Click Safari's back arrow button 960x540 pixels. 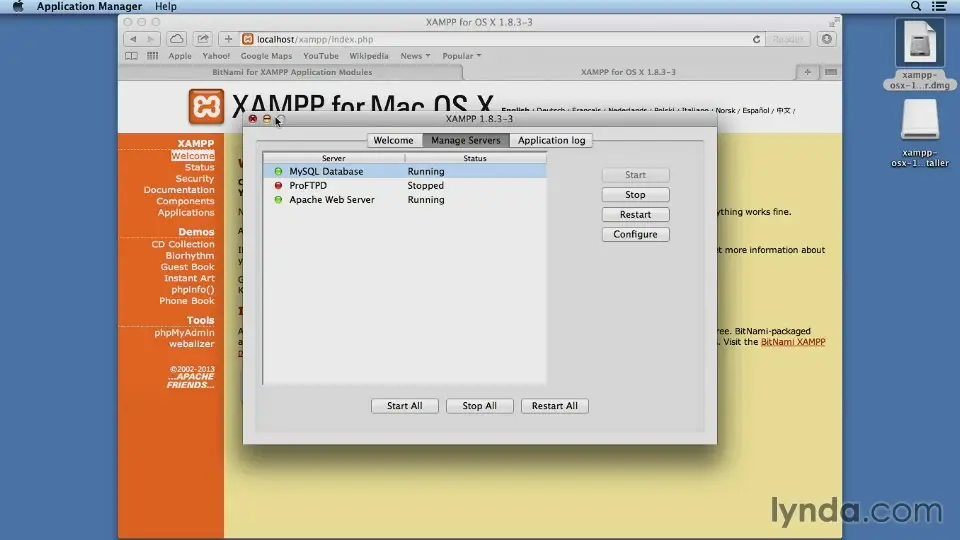coord(133,39)
